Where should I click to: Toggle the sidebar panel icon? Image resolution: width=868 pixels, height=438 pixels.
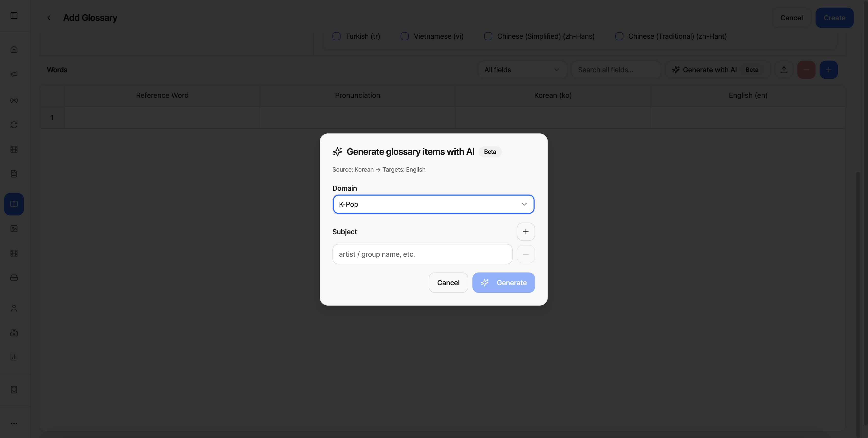[14, 16]
